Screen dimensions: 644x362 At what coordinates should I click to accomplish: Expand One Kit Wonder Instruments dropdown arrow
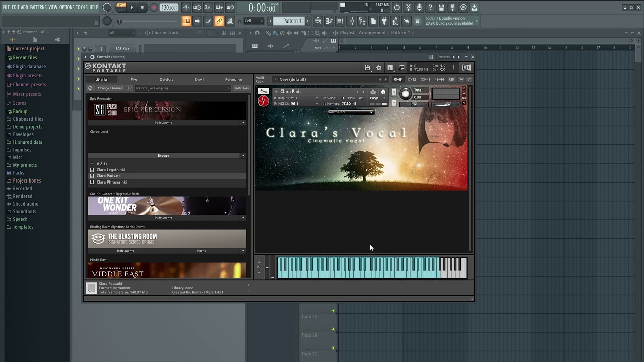[243, 218]
